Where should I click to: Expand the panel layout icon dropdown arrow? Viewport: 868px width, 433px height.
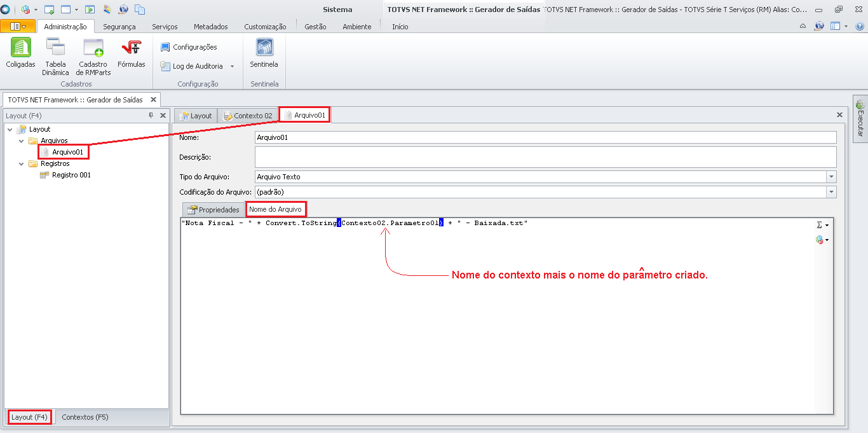click(846, 27)
